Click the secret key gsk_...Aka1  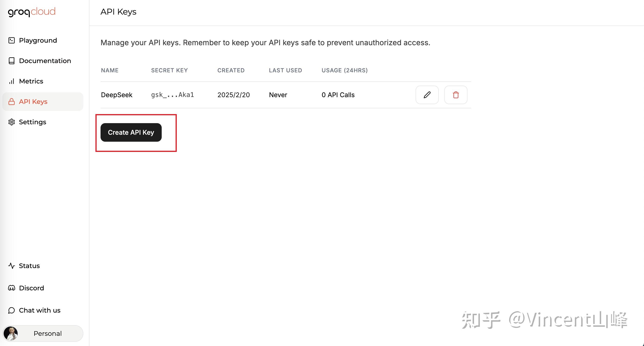pyautogui.click(x=173, y=95)
